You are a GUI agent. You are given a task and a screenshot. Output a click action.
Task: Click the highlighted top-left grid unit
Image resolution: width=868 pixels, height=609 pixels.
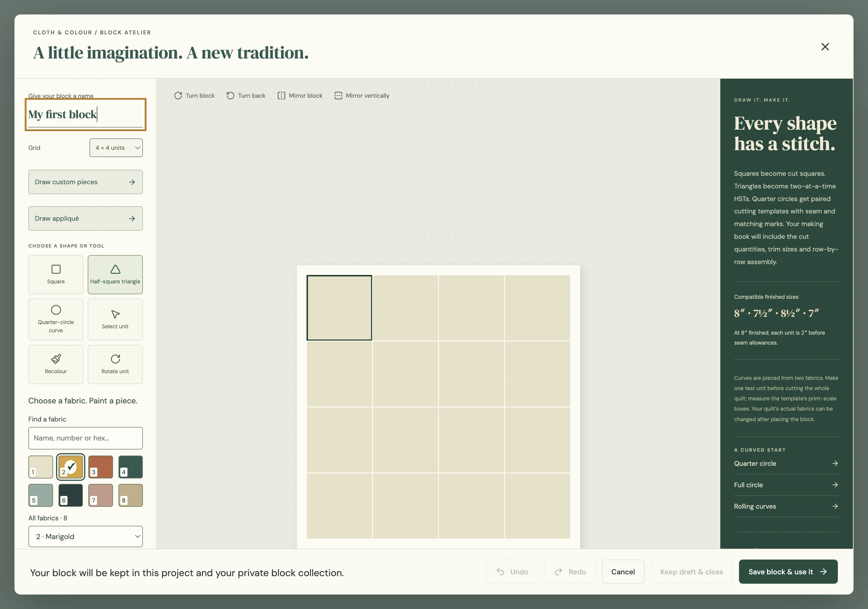pos(339,308)
